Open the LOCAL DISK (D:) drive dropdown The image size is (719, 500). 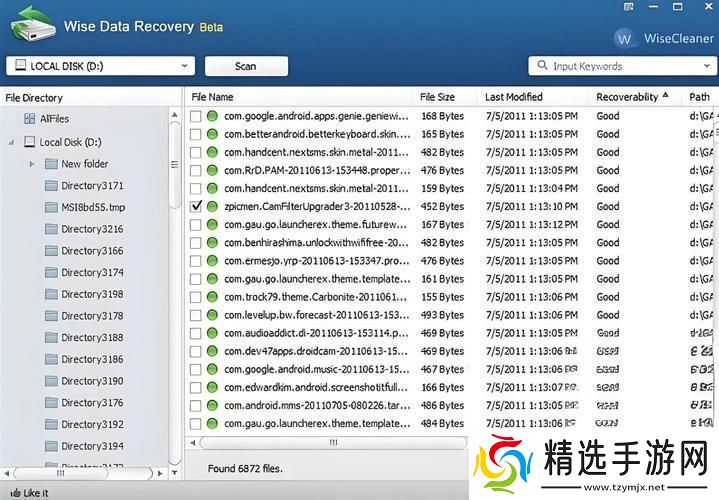click(x=186, y=66)
